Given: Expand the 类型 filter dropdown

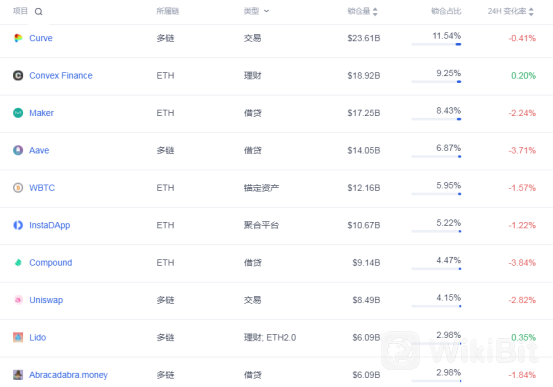Looking at the screenshot, I should click(x=267, y=11).
